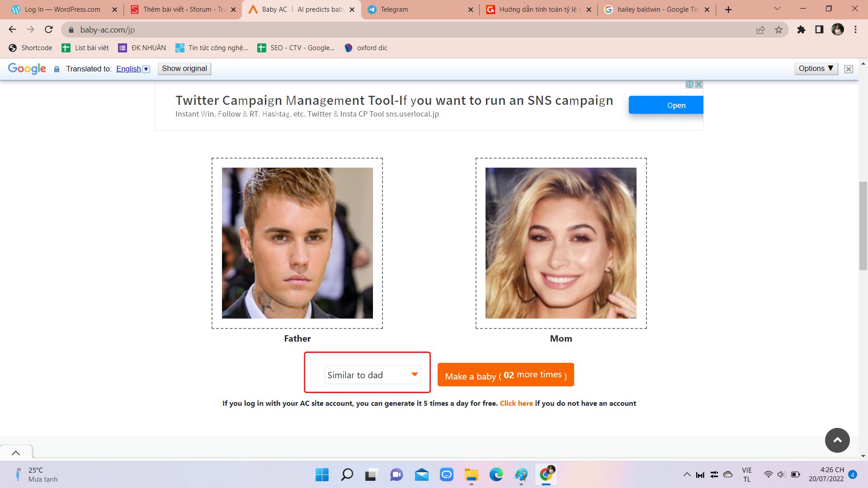868x488 pixels.
Task: Click the Open button on the ad
Action: [x=666, y=105]
